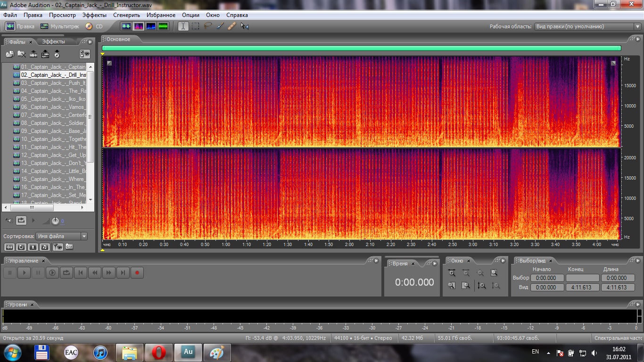Select file 05._Captain_Jack_-_Iko_Iko in list

[53, 99]
